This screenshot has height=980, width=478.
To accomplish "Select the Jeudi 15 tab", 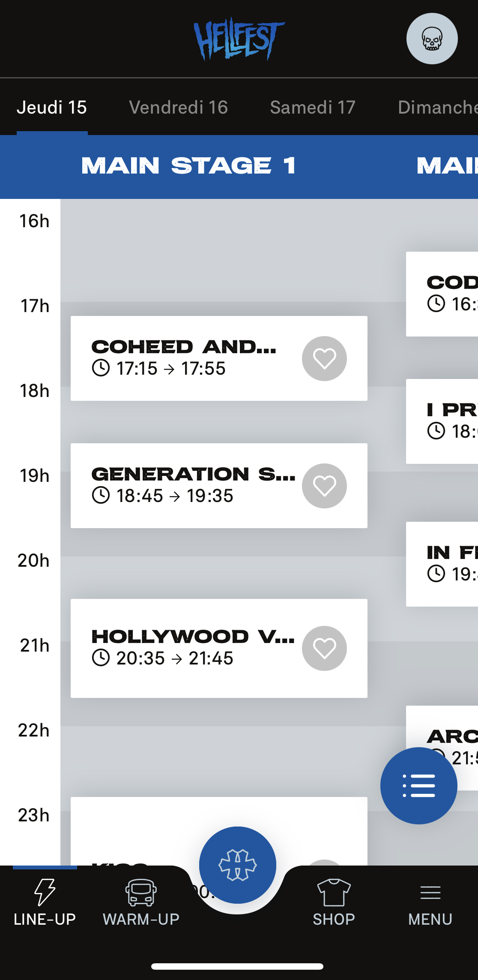I will click(x=52, y=108).
